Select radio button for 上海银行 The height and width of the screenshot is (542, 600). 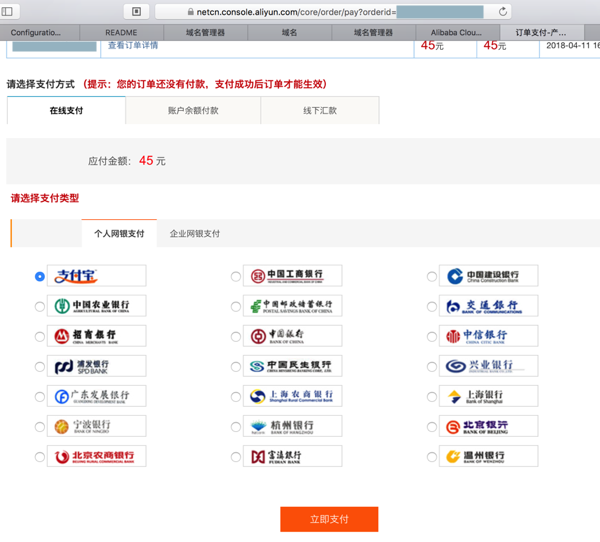coord(432,397)
